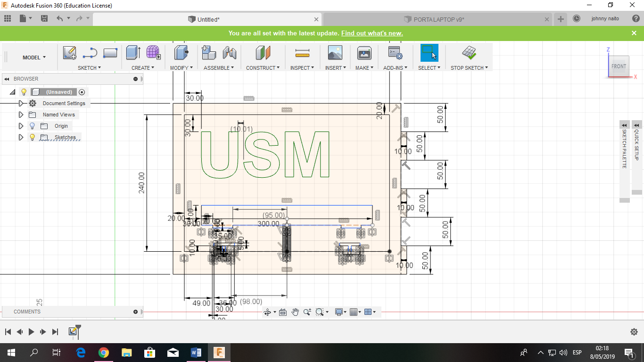Screen dimensions: 644x362
Task: Open the CREATE dropdown menu
Action: pyautogui.click(x=143, y=68)
